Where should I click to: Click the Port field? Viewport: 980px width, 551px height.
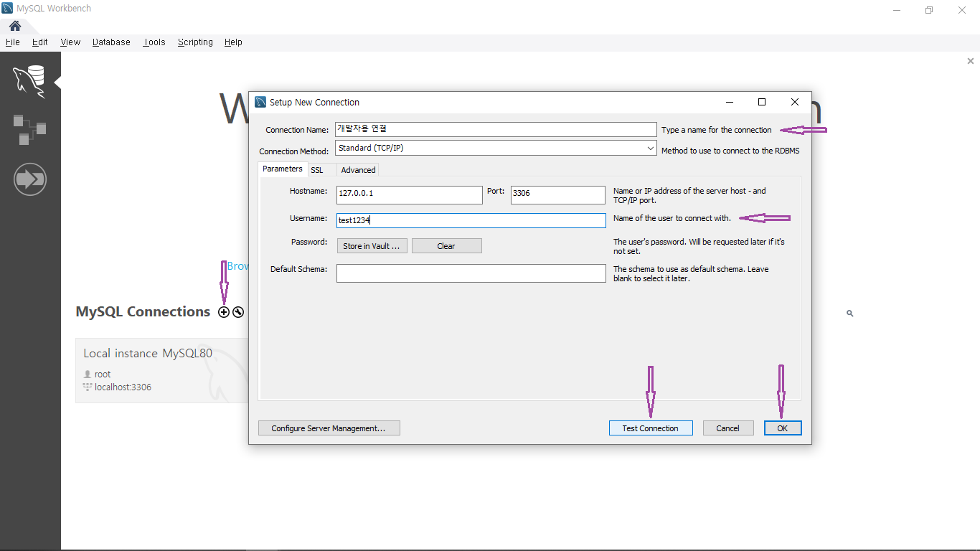558,194
